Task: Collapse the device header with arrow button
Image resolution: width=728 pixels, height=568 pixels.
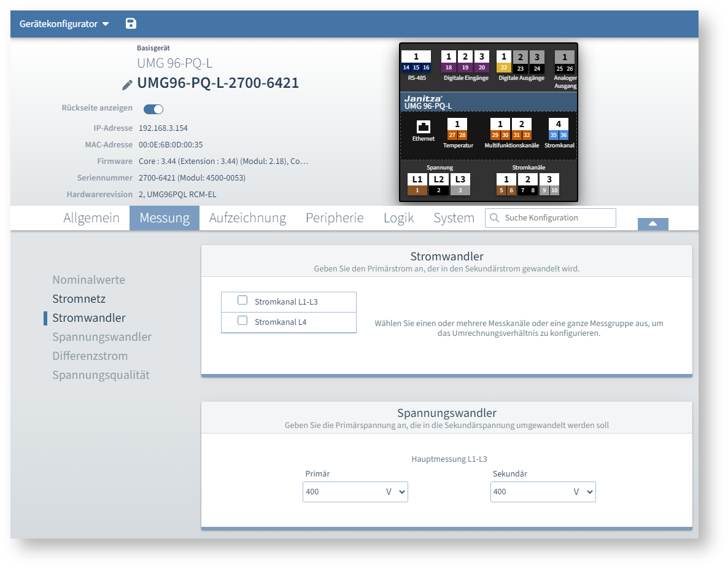Action: (652, 224)
